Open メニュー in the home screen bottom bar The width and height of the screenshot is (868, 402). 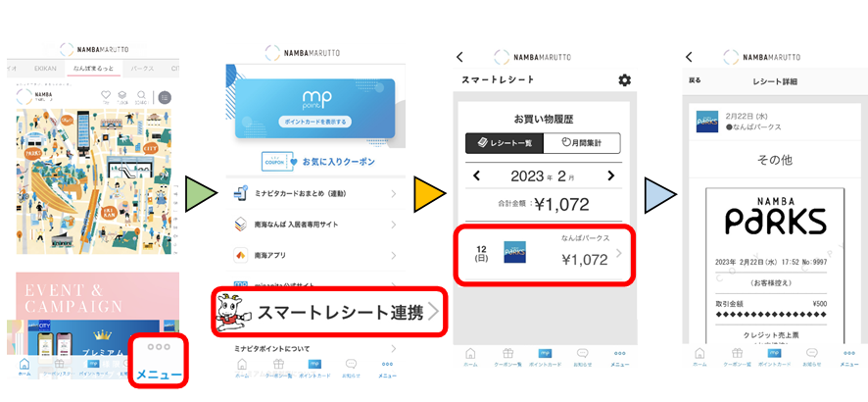pyautogui.click(x=159, y=361)
